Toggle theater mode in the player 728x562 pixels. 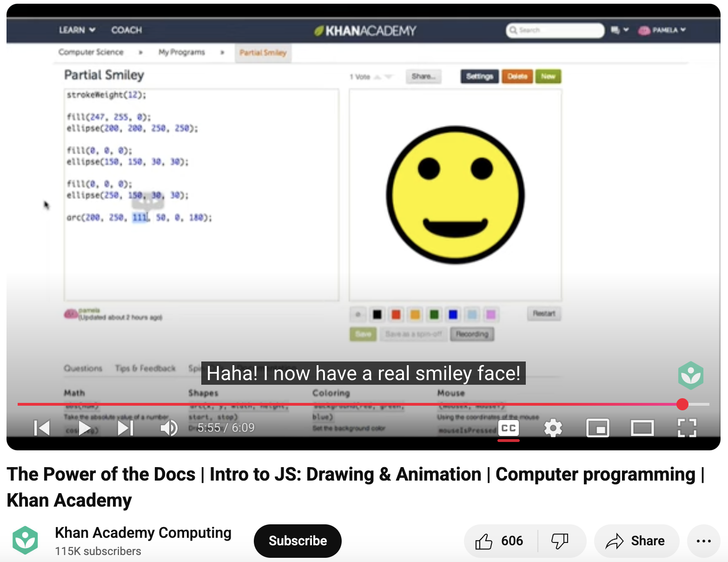(x=642, y=428)
